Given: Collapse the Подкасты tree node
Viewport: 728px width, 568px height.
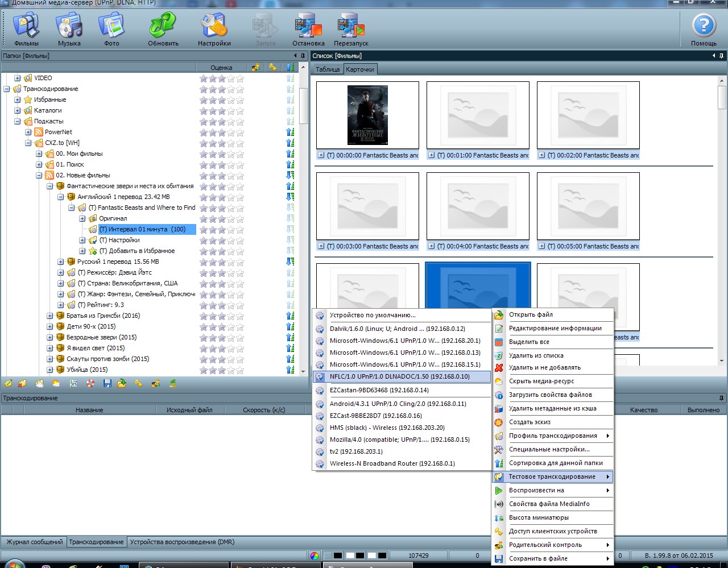Looking at the screenshot, I should tap(18, 122).
